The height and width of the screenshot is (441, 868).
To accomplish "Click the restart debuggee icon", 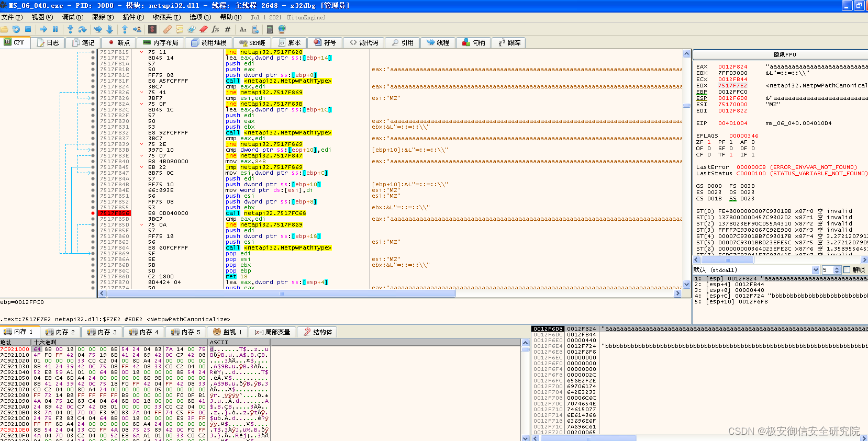I will [x=16, y=29].
